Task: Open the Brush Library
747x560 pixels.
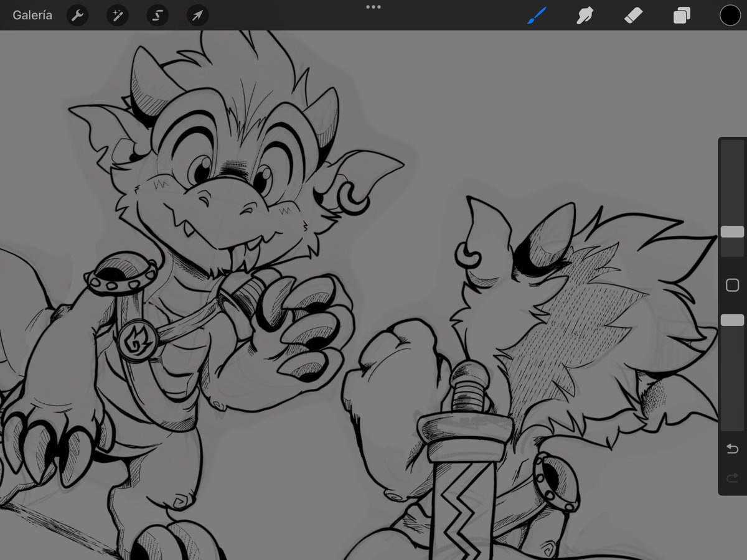Action: coord(537,15)
